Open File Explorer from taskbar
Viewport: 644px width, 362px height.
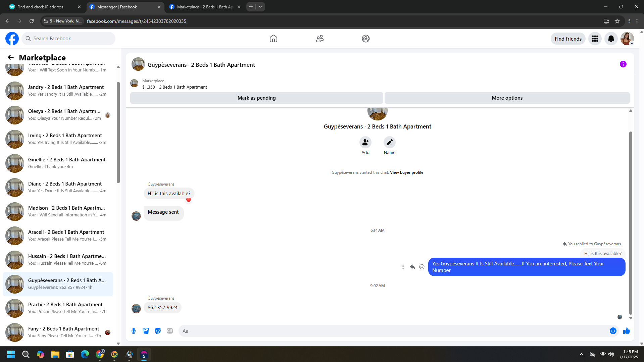[x=55, y=354]
